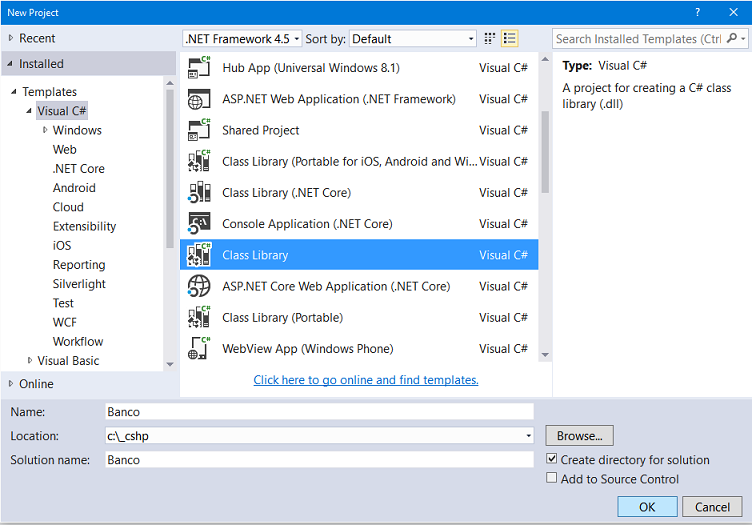
Task: Open the Location path dropdown arrow
Action: tap(529, 436)
